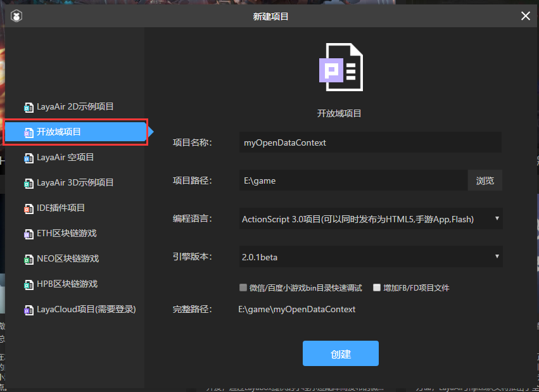The height and width of the screenshot is (392, 539).
Task: Click the LayaAir 3D示例项目 file icon
Action: pos(29,183)
